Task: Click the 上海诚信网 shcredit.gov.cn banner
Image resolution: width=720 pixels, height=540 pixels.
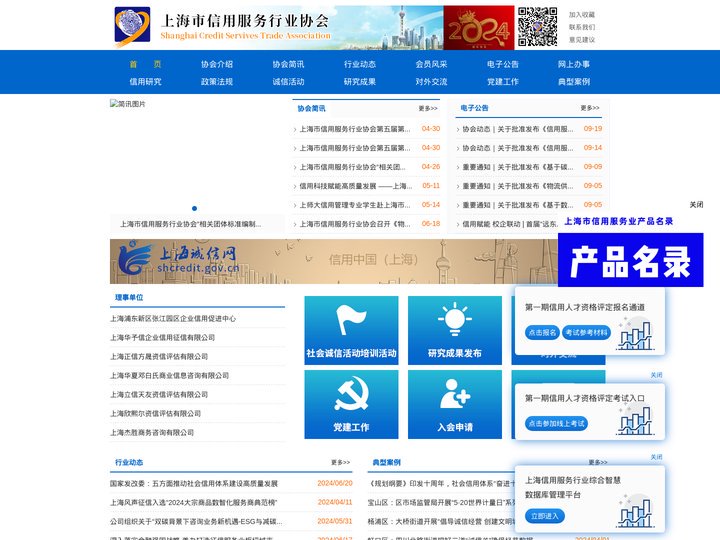Action: [333, 261]
